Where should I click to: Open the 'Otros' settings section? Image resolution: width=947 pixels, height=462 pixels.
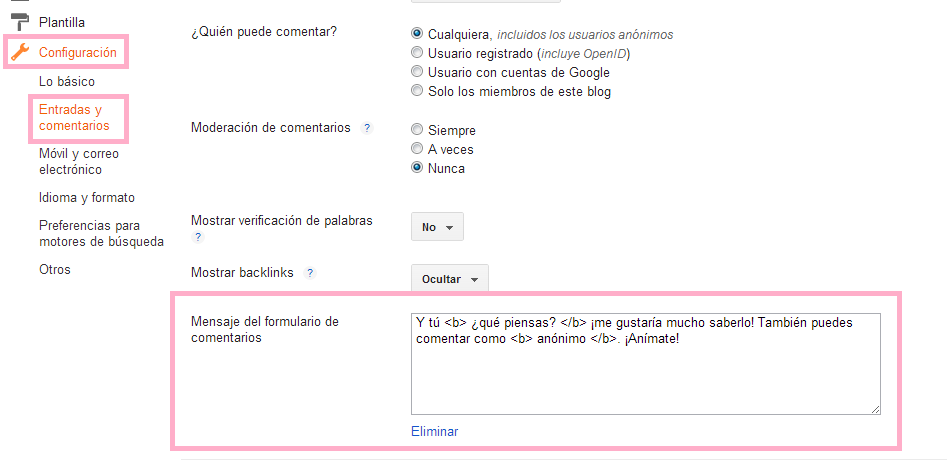55,269
